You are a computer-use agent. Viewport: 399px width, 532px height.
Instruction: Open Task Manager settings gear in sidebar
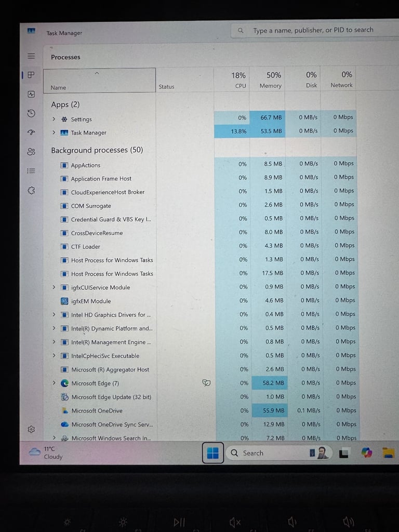pos(31,429)
